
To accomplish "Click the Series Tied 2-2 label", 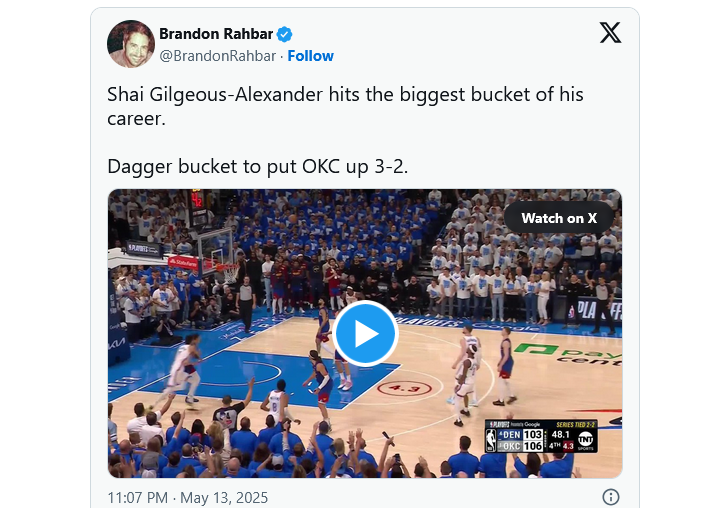I will (x=575, y=424).
